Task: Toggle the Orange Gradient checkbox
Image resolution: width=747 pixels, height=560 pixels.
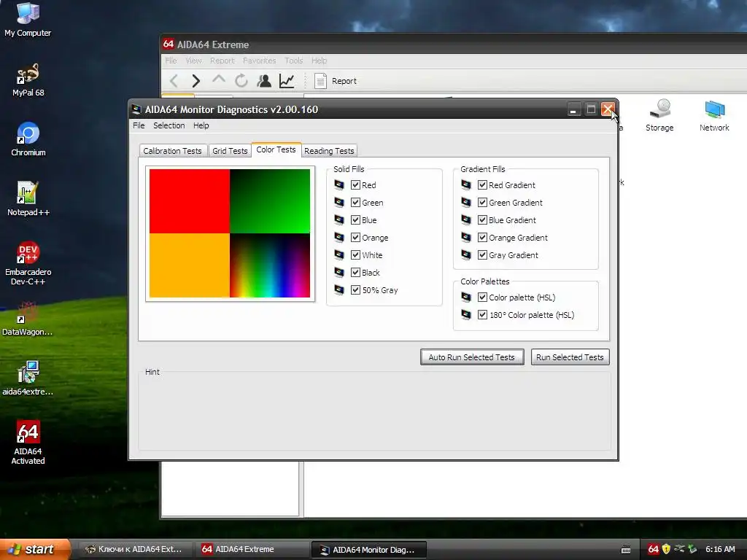Action: pyautogui.click(x=483, y=237)
